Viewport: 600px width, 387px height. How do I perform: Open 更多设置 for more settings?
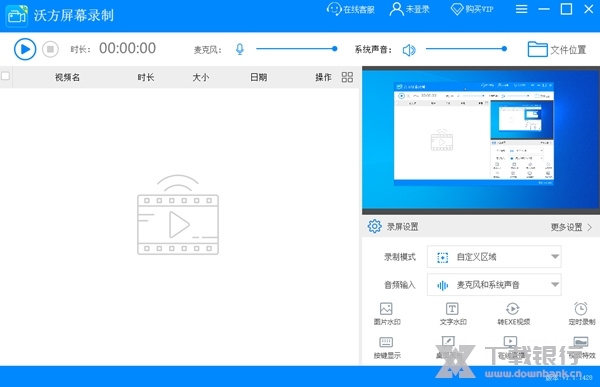pyautogui.click(x=571, y=227)
